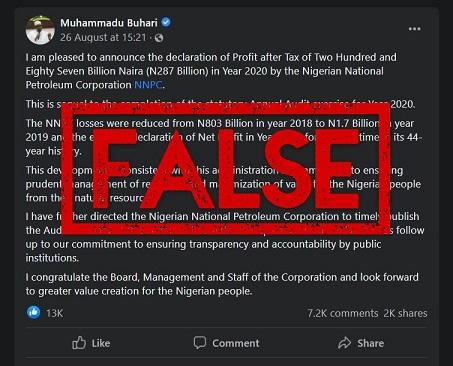Click the thumbs-up Like icon
The width and height of the screenshot is (453, 366).
(x=79, y=343)
